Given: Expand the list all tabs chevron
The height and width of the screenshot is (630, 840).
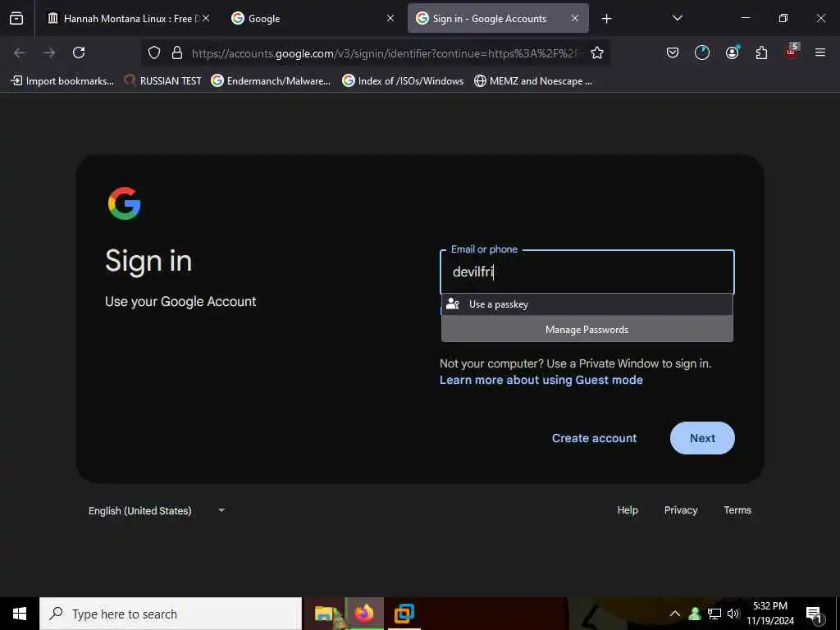Looking at the screenshot, I should pos(677,18).
